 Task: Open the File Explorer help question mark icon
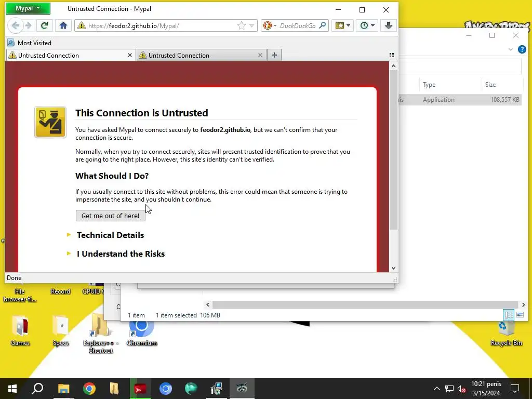pos(522,49)
